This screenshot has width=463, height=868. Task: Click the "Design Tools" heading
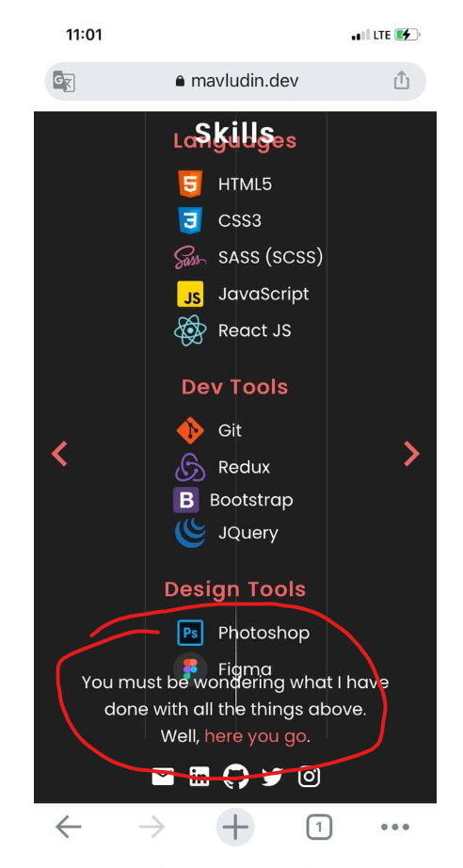pos(235,589)
